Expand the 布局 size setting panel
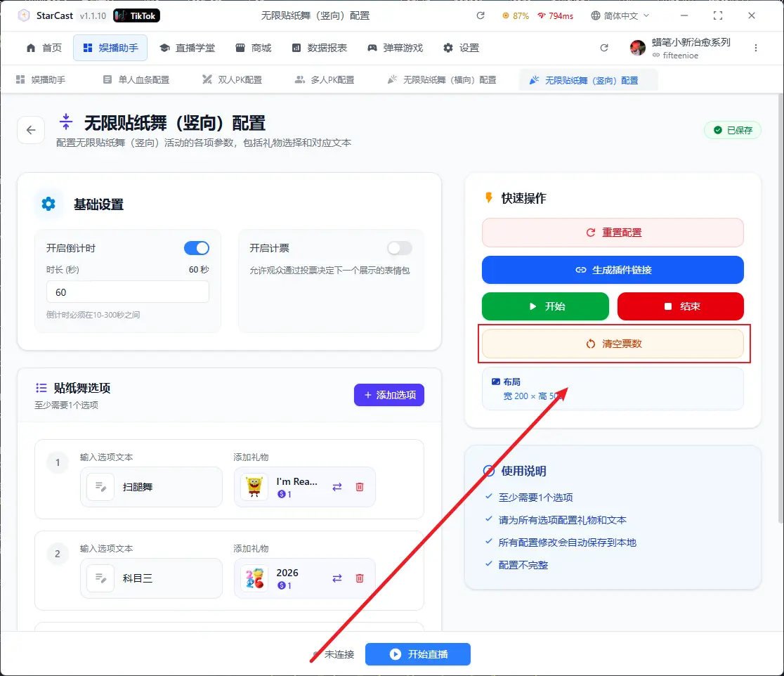784x676 pixels. pos(612,389)
